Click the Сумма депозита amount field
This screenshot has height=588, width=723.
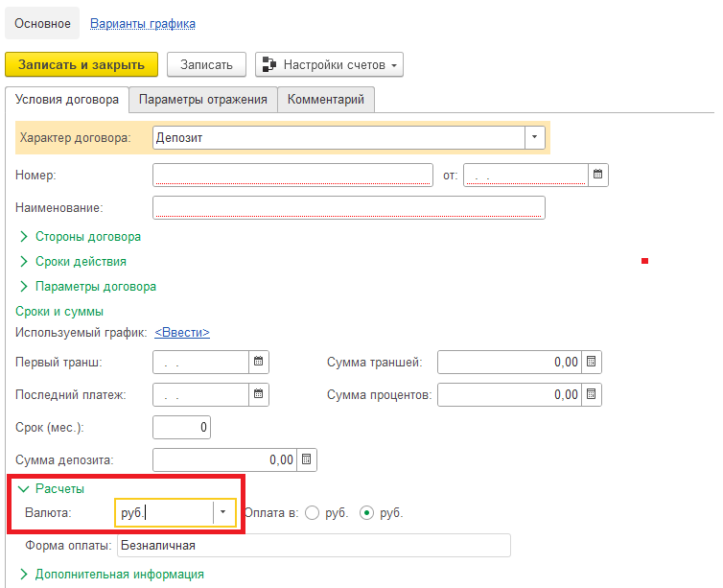225,459
